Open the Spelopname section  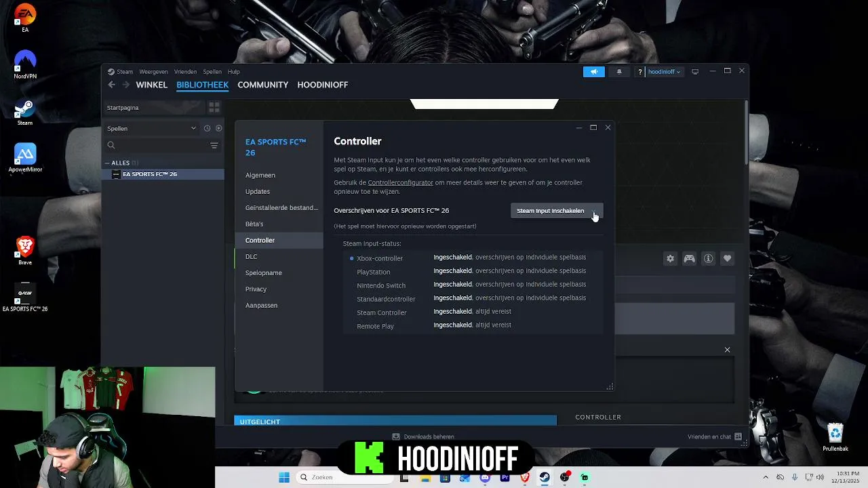point(264,272)
